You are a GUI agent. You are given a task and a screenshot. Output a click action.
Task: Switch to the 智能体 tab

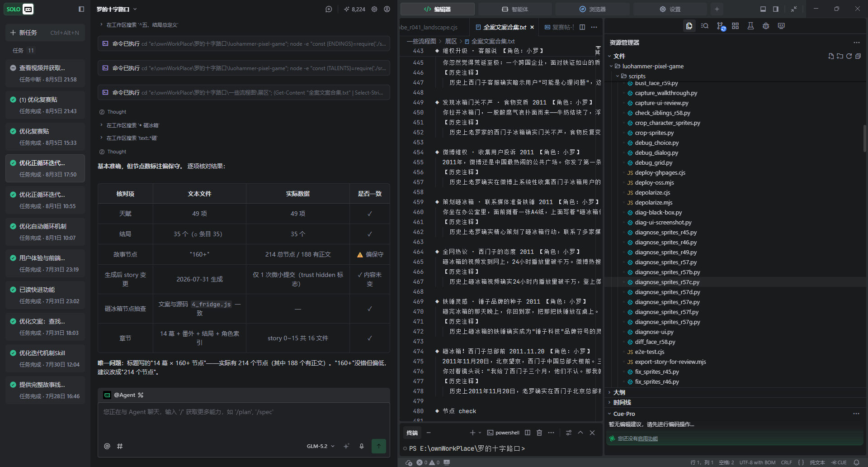[x=515, y=9]
